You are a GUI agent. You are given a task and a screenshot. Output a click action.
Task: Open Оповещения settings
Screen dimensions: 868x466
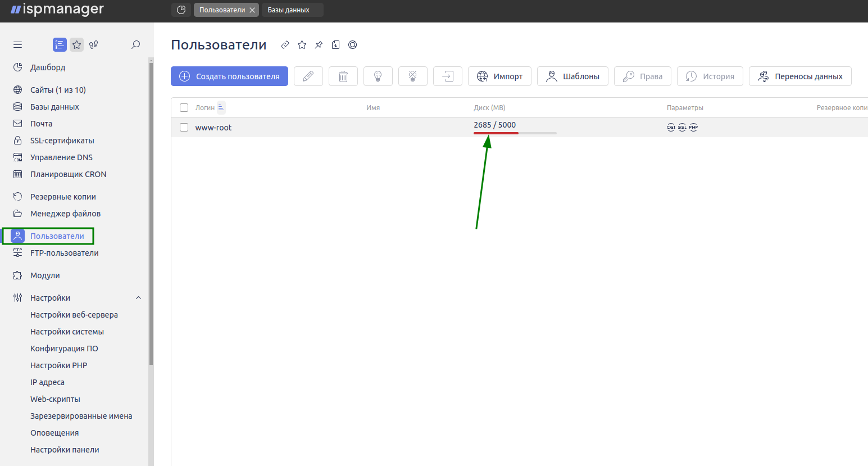click(54, 433)
